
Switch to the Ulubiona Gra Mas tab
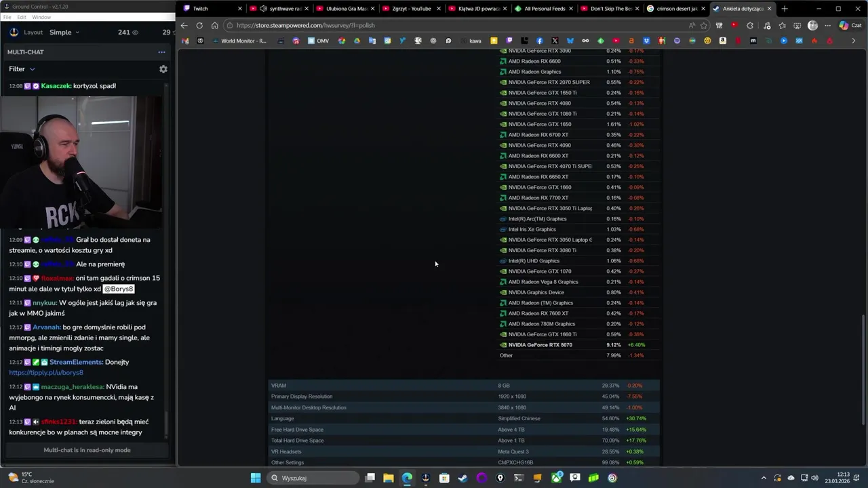pyautogui.click(x=345, y=9)
